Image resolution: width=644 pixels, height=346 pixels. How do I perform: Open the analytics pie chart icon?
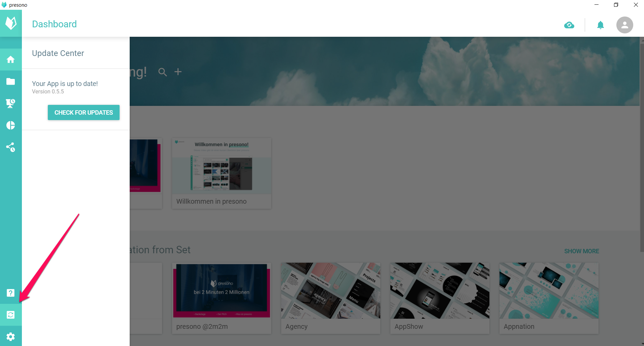tap(11, 125)
